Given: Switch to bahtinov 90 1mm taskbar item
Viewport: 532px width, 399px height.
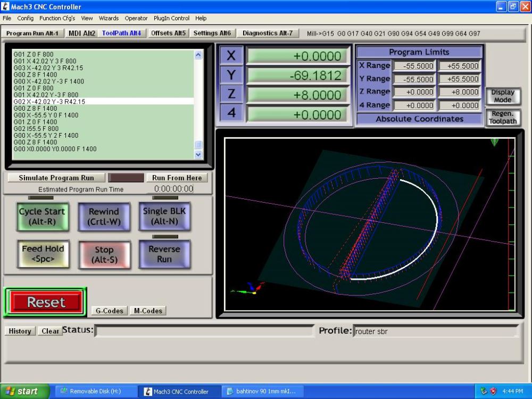Looking at the screenshot, I should 263,391.
